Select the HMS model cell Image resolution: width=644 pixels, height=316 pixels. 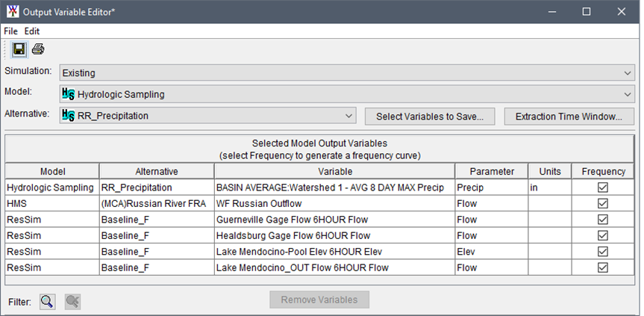tap(52, 203)
